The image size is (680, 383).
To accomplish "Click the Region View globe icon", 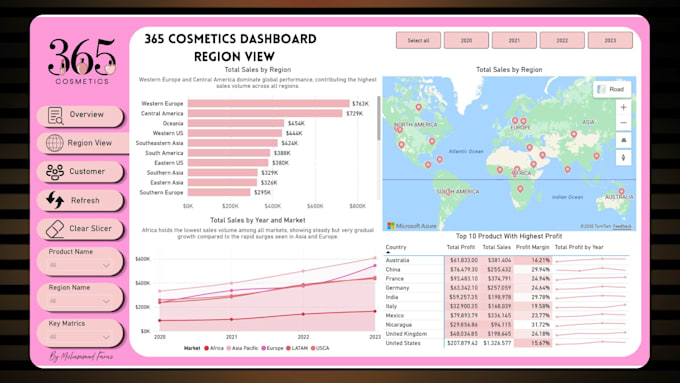I will click(x=55, y=143).
